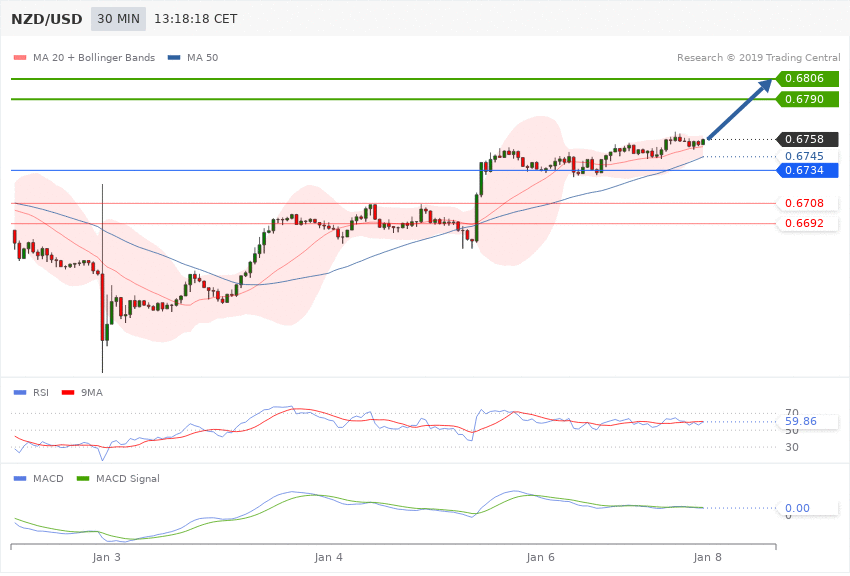This screenshot has height=576, width=850.
Task: Click the Jan 4 date axis label
Action: [329, 557]
